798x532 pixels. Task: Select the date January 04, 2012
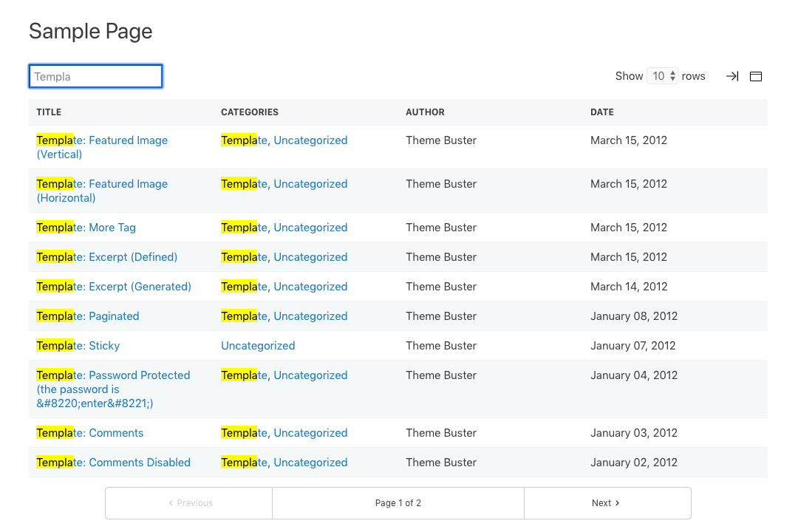(x=634, y=375)
